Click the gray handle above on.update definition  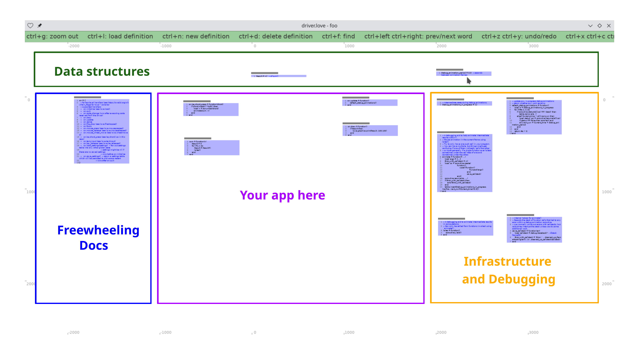point(356,97)
